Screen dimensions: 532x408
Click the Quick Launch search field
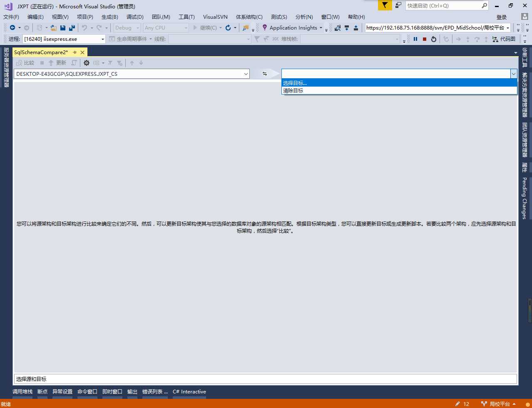(x=443, y=5)
